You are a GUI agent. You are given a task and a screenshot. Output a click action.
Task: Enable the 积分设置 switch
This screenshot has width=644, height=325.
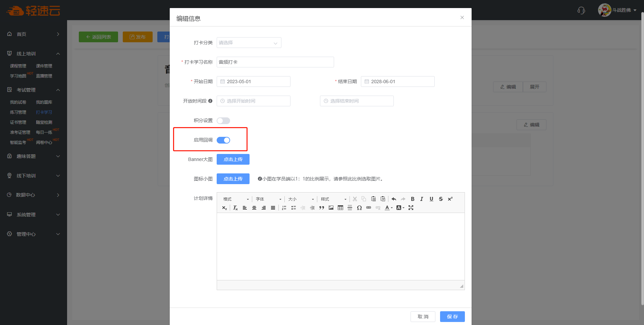point(223,121)
